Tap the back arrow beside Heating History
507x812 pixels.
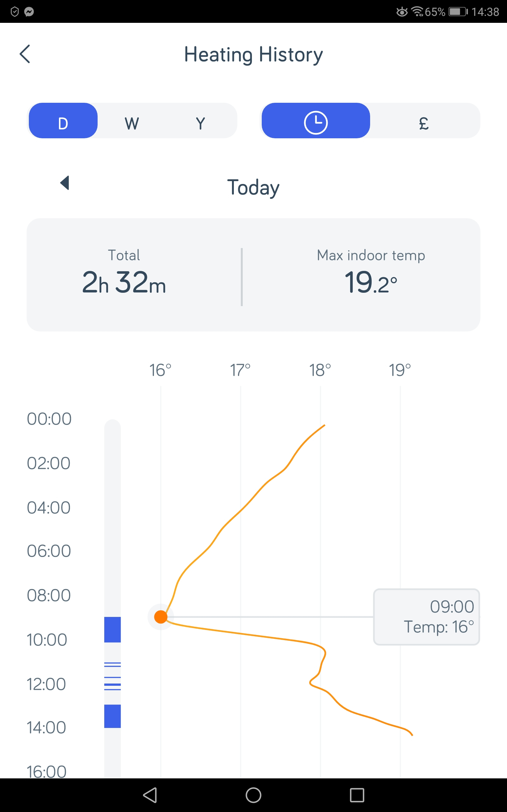click(x=25, y=54)
